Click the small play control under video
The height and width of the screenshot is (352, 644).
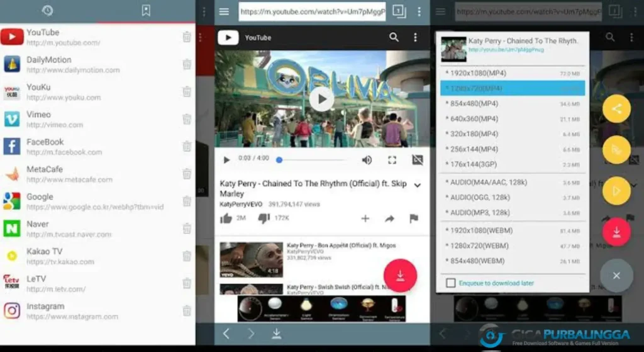tap(226, 160)
